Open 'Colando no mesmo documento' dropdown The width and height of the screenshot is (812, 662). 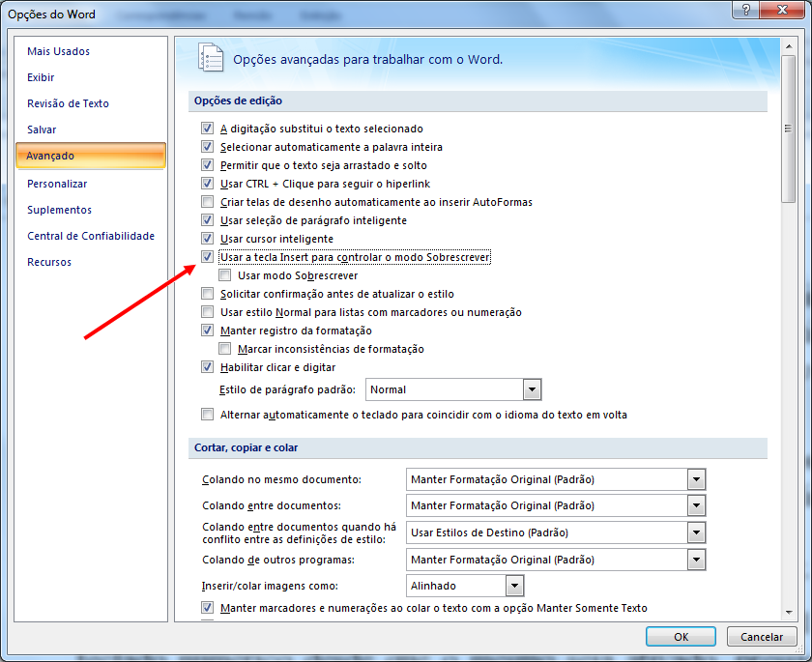697,479
